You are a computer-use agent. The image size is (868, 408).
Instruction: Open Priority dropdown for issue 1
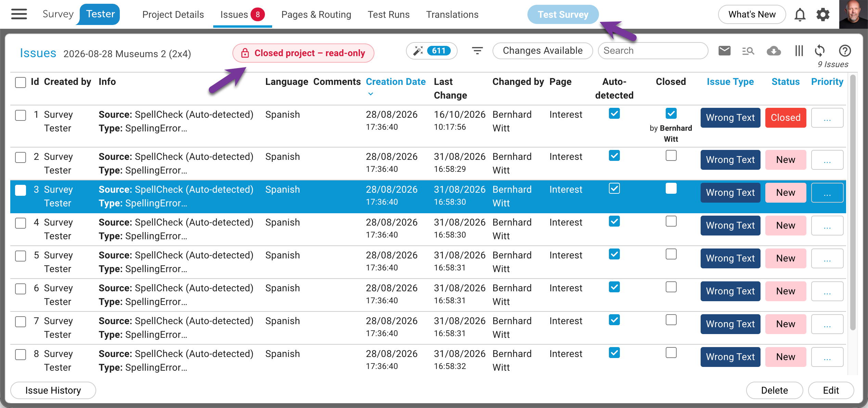coord(827,118)
